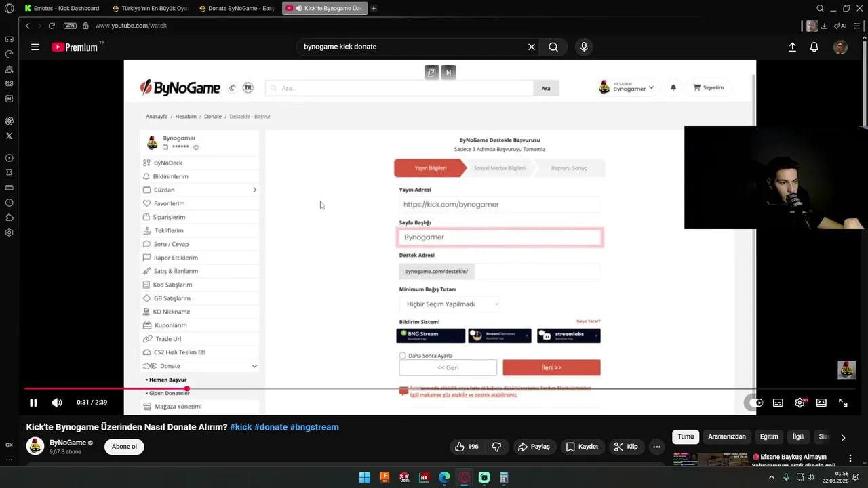This screenshot has width=868, height=488.
Task: Open history clock in Opera sidebar
Action: pos(9,203)
